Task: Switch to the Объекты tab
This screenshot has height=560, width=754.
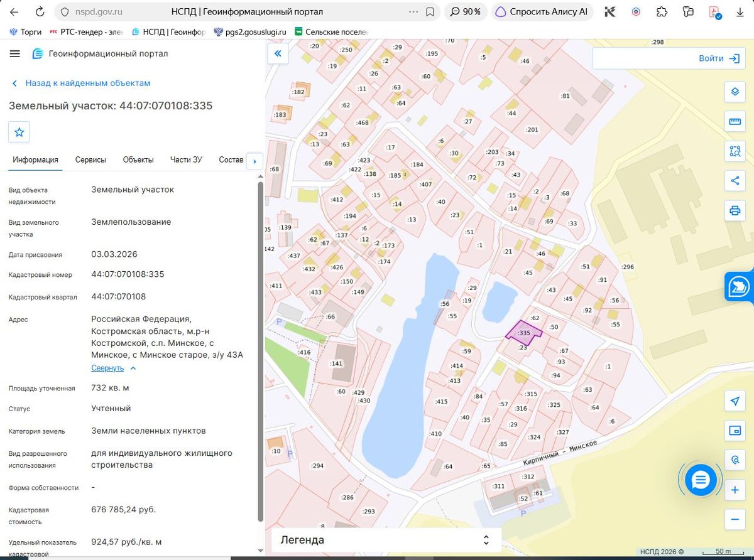Action: pyautogui.click(x=138, y=159)
